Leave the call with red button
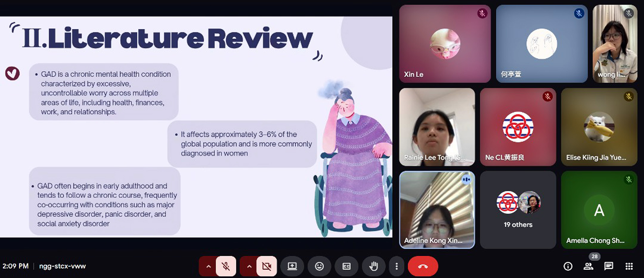The width and height of the screenshot is (644, 278). (423, 266)
